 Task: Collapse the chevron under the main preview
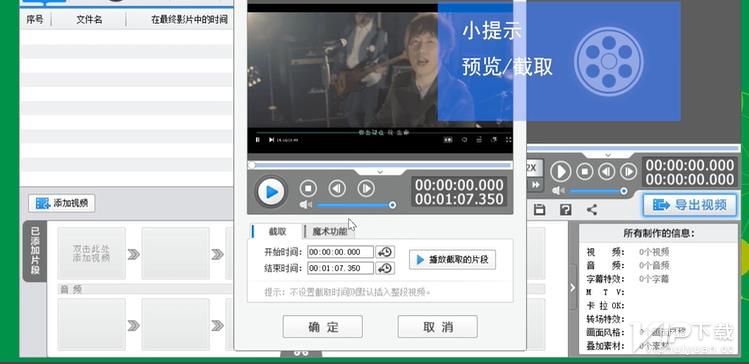click(608, 155)
